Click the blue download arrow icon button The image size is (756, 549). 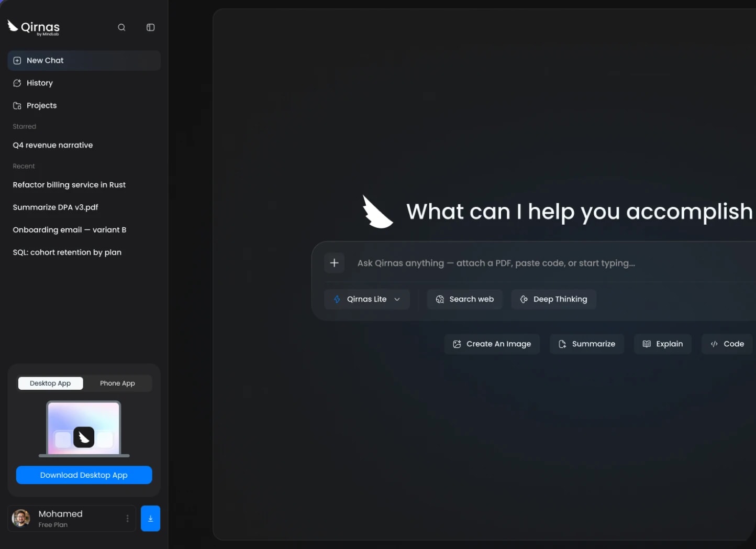click(150, 519)
